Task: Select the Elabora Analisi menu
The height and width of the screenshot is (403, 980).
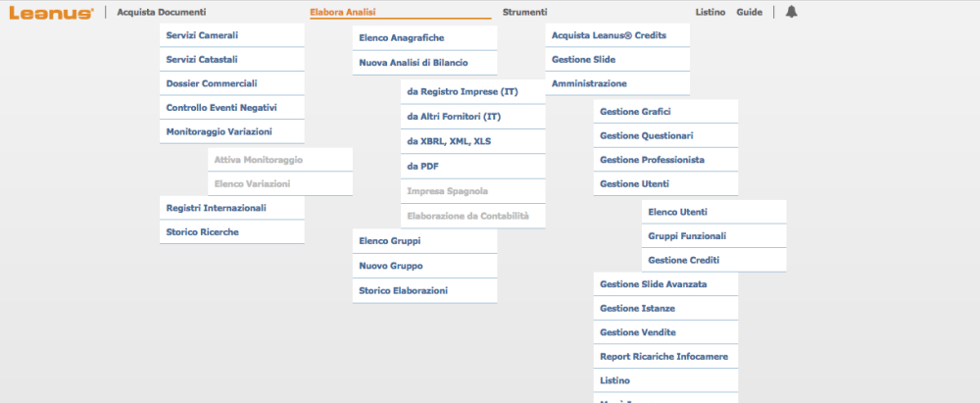Action: (342, 13)
